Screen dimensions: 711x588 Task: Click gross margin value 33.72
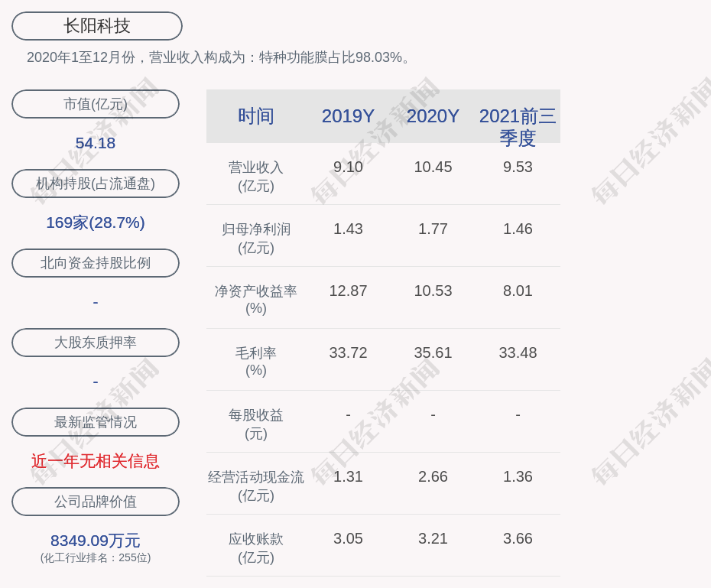pos(348,352)
